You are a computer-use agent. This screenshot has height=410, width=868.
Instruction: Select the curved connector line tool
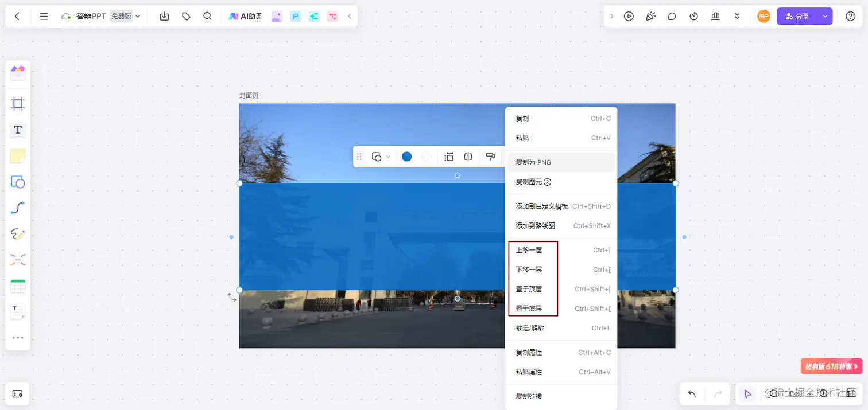18,208
